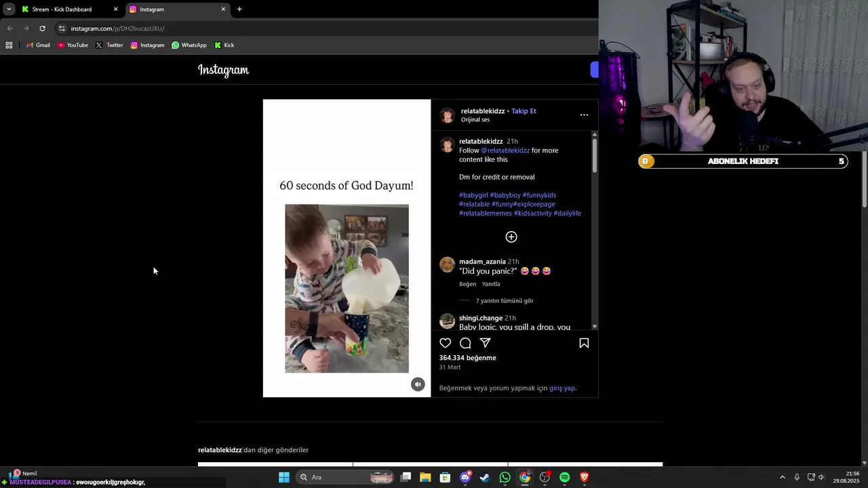
Task: Open a new browser tab with plus
Action: [x=239, y=9]
